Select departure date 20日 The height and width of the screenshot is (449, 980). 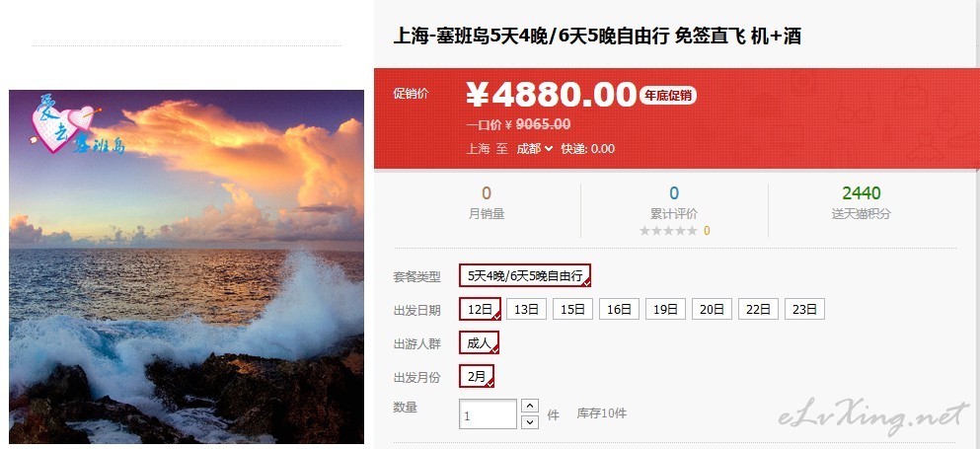point(712,309)
